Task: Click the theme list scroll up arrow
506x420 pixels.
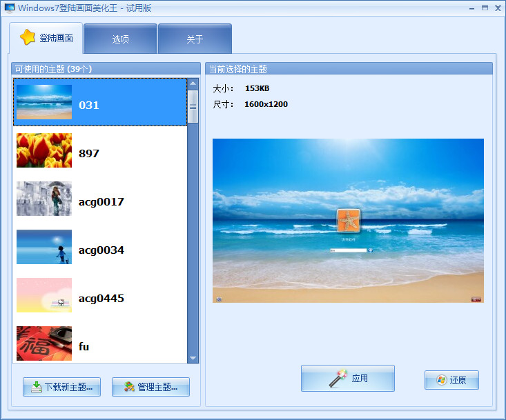Action: pyautogui.click(x=193, y=83)
